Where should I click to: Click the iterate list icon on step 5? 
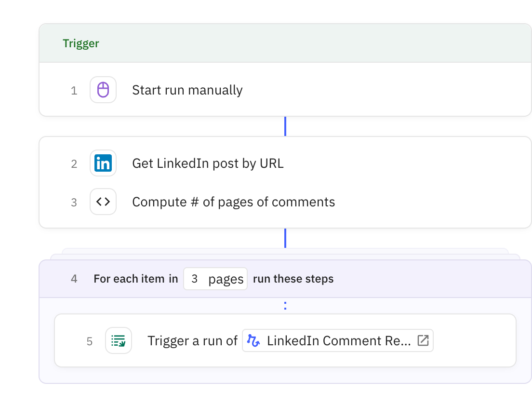(119, 340)
